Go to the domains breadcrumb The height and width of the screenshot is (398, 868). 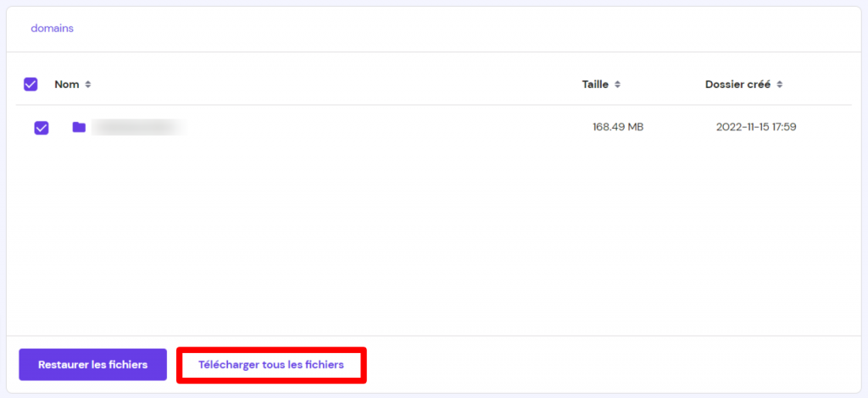pos(52,28)
